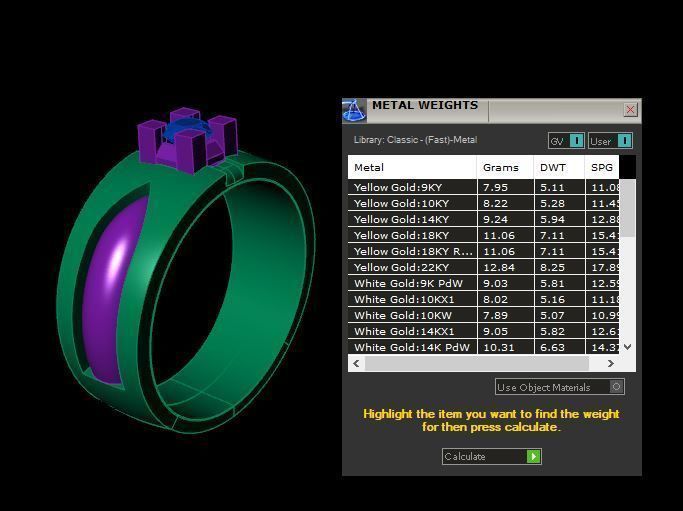Image resolution: width=683 pixels, height=511 pixels.
Task: Select the Yellow Gold:14KY row
Action: pyautogui.click(x=483, y=220)
